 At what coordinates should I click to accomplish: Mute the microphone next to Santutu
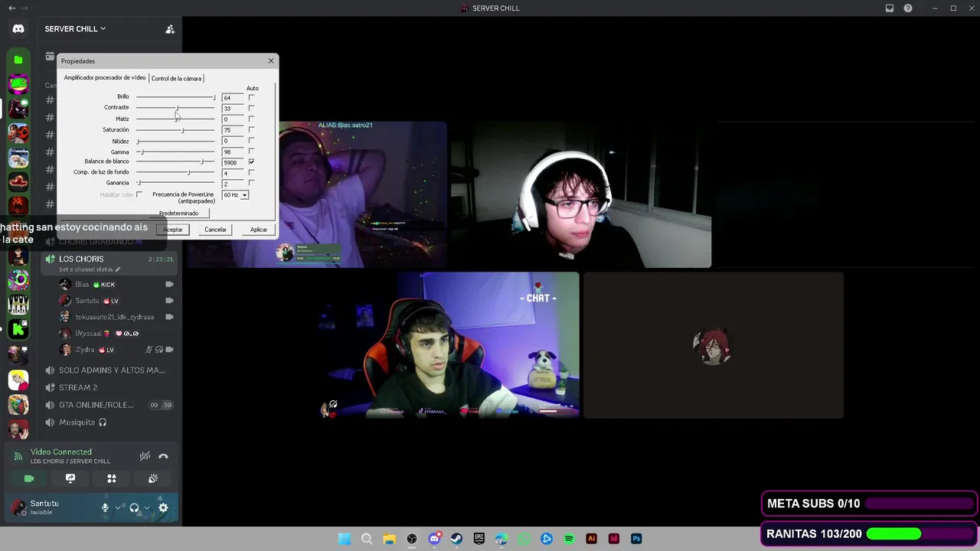pyautogui.click(x=106, y=507)
